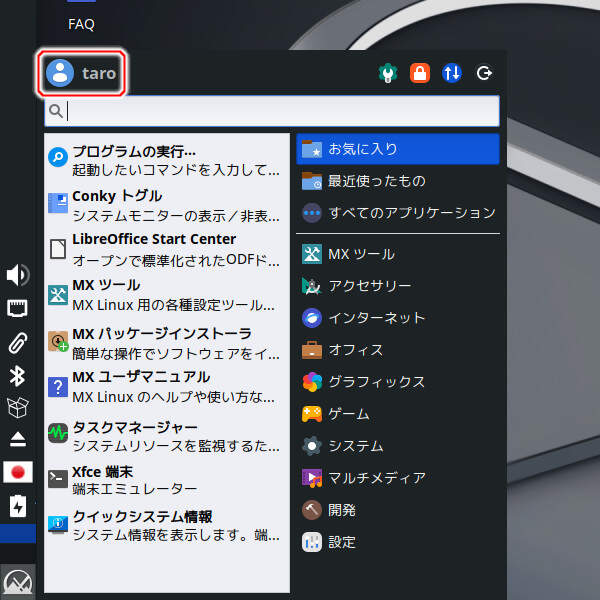Open the paperclip clipboard manager icon

coord(18,343)
